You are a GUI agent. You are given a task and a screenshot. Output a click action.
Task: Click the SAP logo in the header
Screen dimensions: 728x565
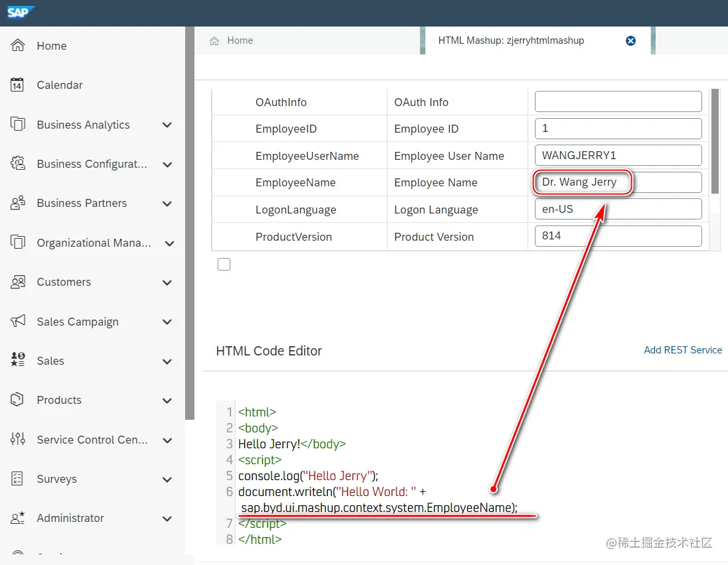click(x=21, y=13)
